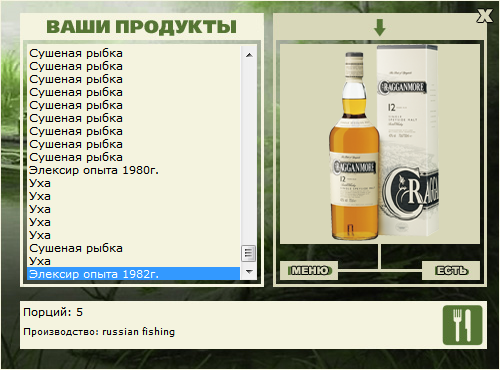Click the product list scrollbar down arrow

(x=249, y=272)
